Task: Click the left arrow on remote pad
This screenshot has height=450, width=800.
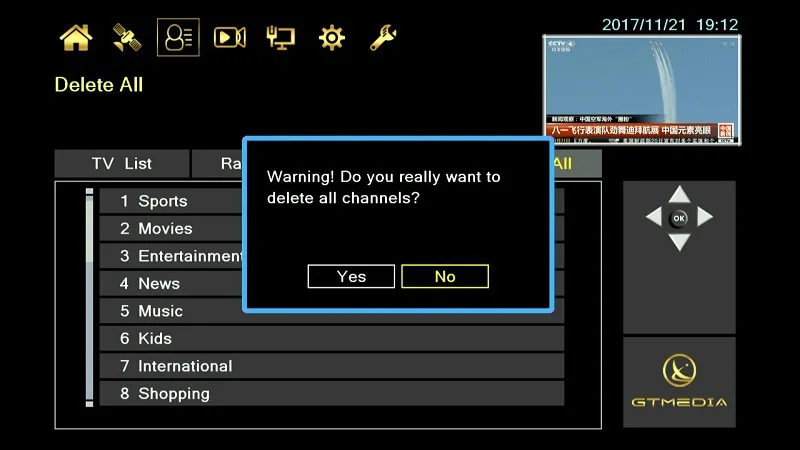Action: click(654, 217)
